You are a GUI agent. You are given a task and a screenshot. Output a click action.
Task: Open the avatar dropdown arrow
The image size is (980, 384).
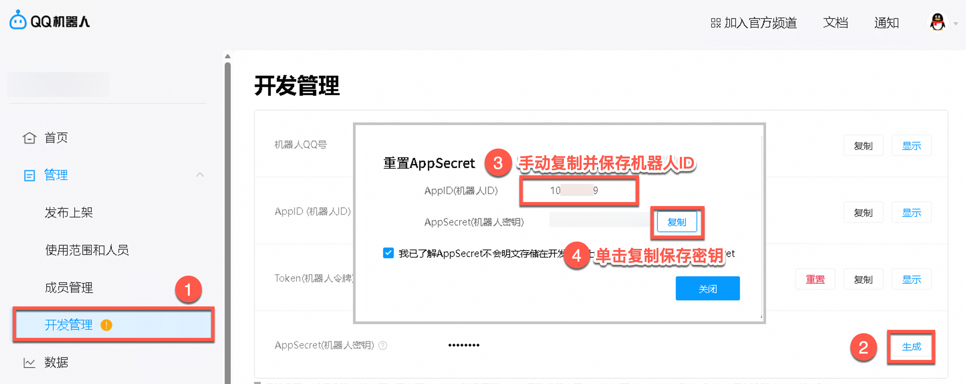pyautogui.click(x=956, y=24)
